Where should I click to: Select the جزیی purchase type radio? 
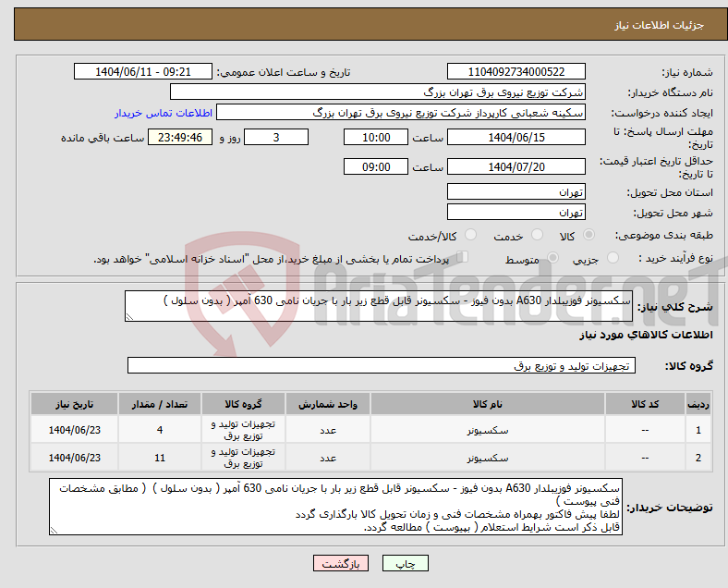[613, 258]
